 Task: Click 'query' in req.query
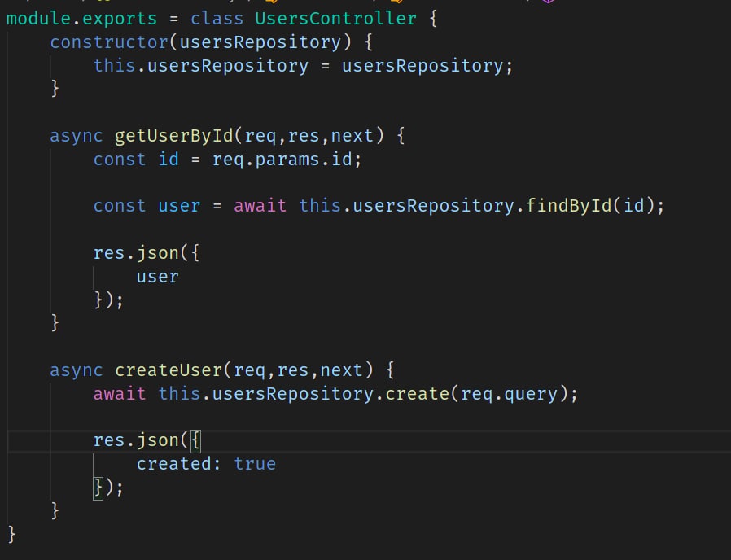[x=531, y=395]
